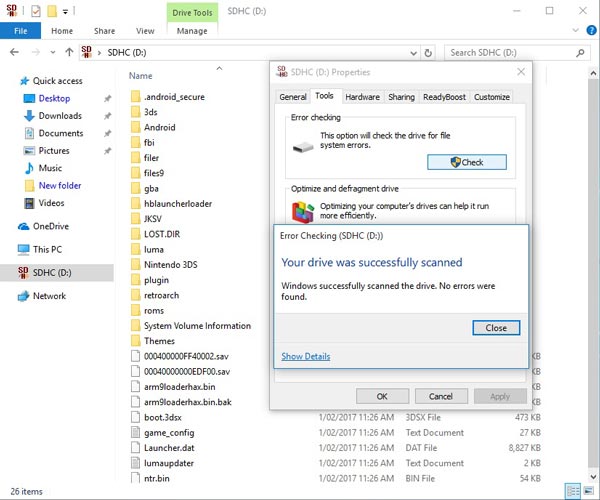Screen dimensions: 600x500
Task: Go back with the back arrow
Action: [14, 52]
